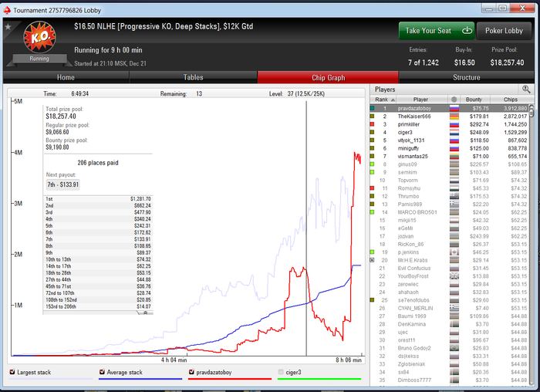540x392 pixels.
Task: Click the green marker beside MARCO BRO501
Action: [372, 212]
